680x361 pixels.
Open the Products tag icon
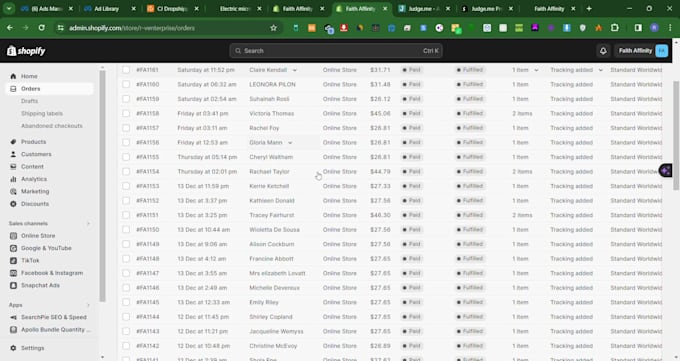13,142
